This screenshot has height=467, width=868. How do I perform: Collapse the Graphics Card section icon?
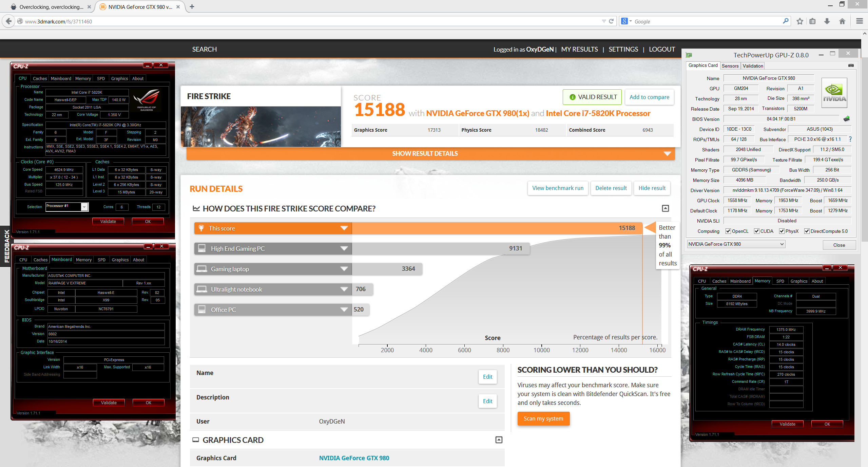point(499,440)
